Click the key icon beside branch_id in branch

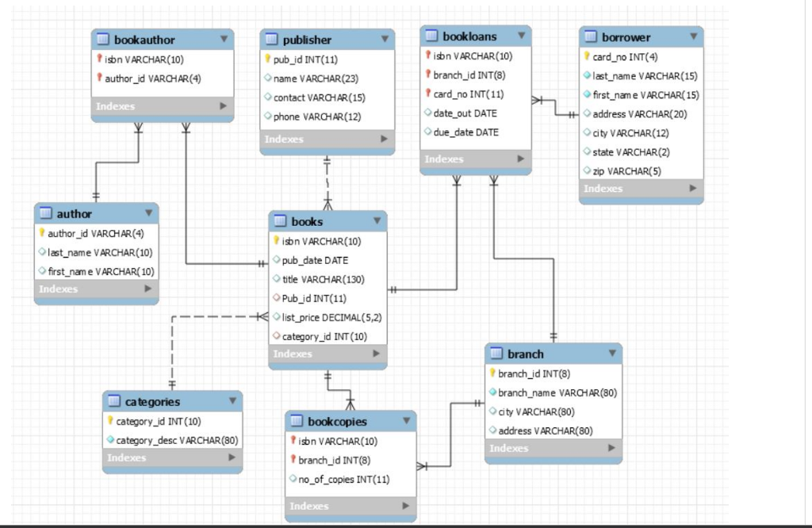(x=493, y=373)
